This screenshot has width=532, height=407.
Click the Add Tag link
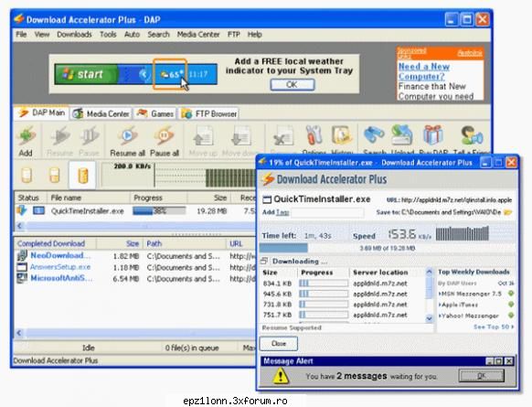click(282, 212)
